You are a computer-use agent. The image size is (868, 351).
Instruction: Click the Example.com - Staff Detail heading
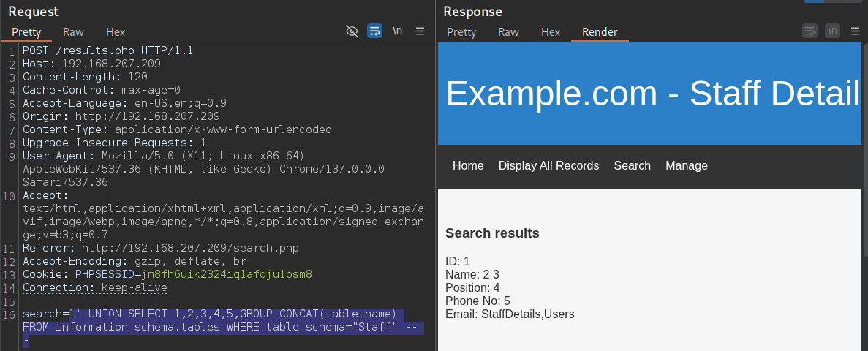pyautogui.click(x=653, y=93)
